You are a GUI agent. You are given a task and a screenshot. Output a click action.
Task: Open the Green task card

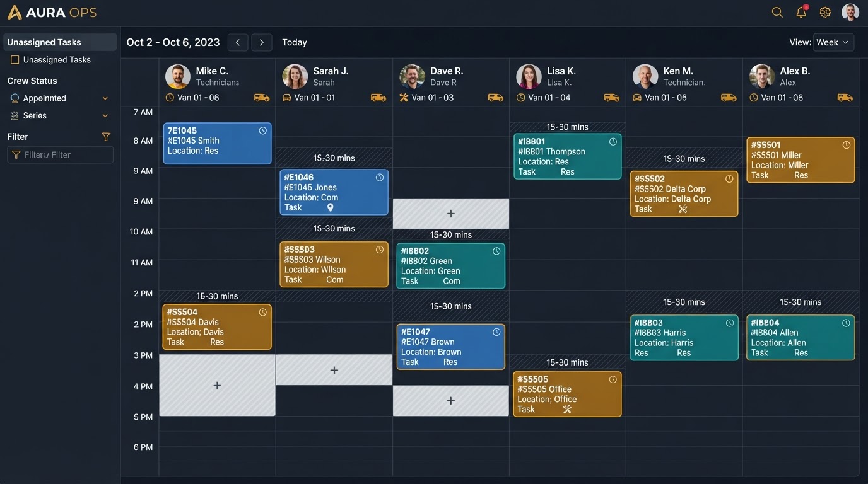[x=451, y=266]
